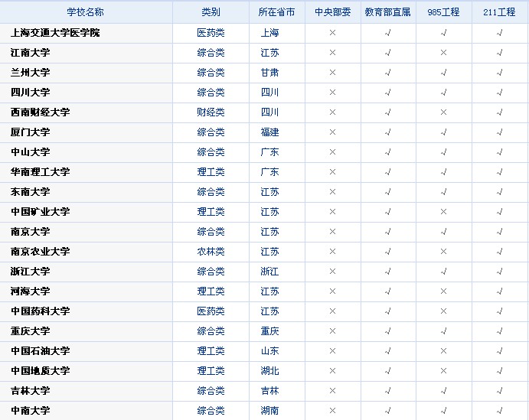Click the 财经类 category link

[x=211, y=112]
